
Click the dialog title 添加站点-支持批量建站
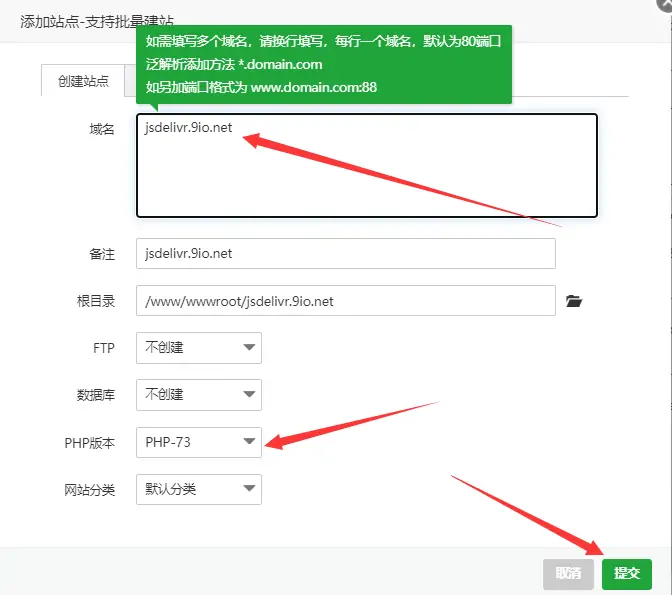97,21
